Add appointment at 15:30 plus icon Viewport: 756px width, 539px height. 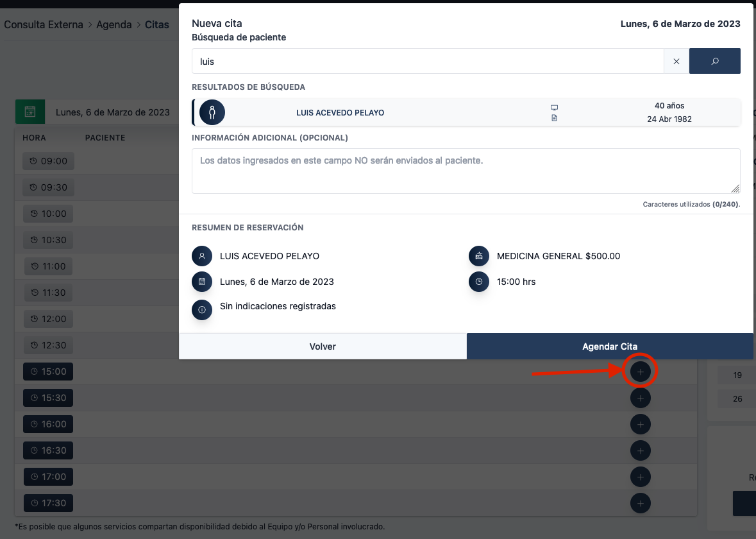tap(640, 398)
